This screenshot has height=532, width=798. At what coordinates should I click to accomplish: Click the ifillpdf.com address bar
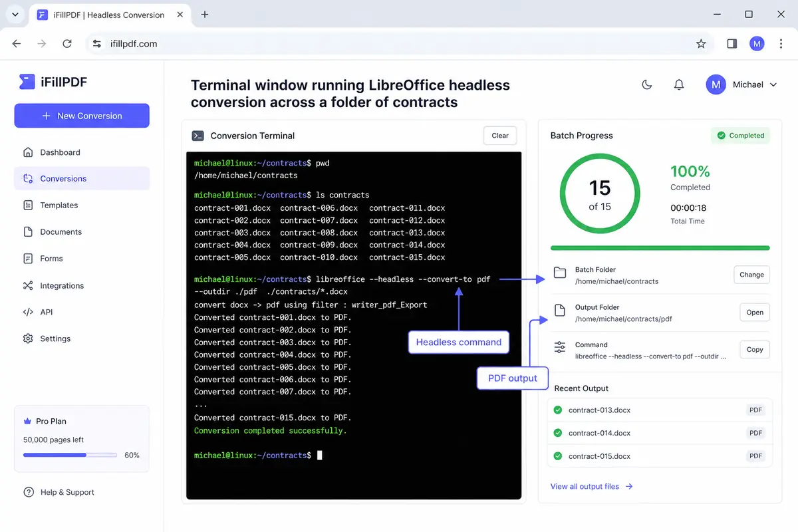point(399,44)
